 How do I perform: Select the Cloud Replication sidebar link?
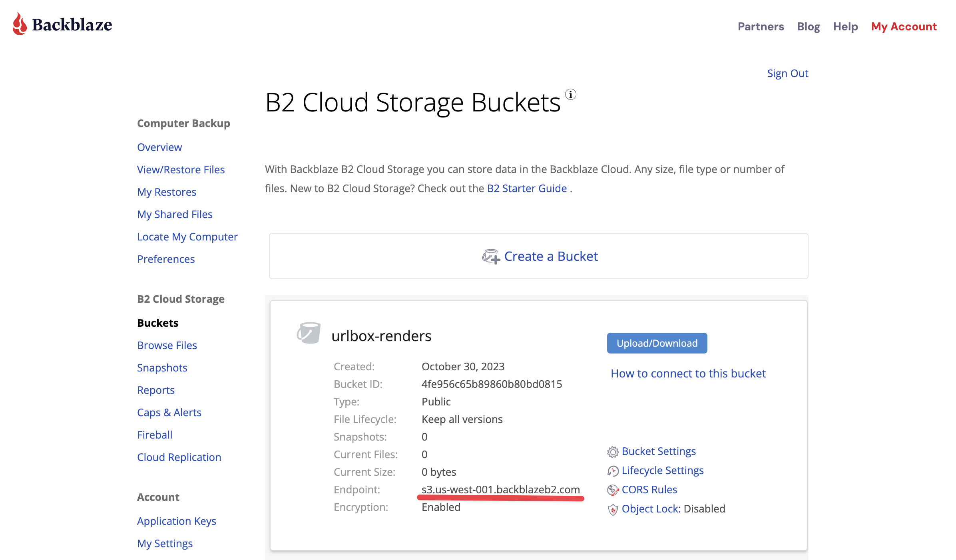tap(179, 457)
